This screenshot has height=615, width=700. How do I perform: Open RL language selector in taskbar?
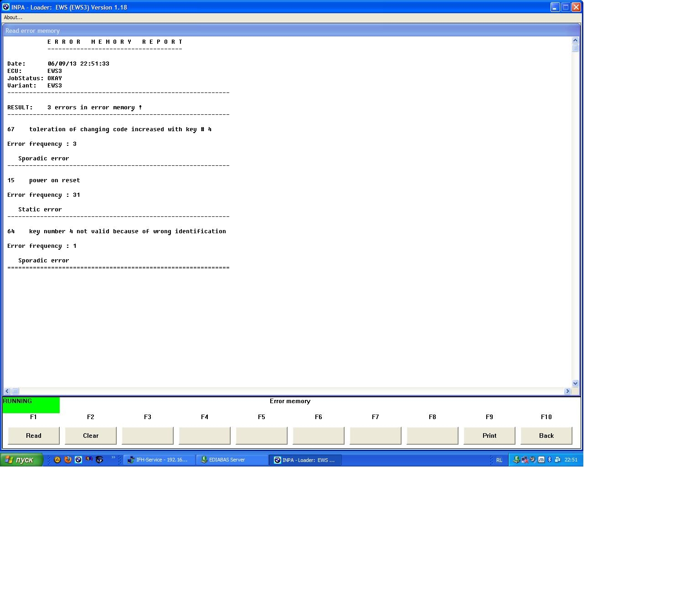point(499,460)
